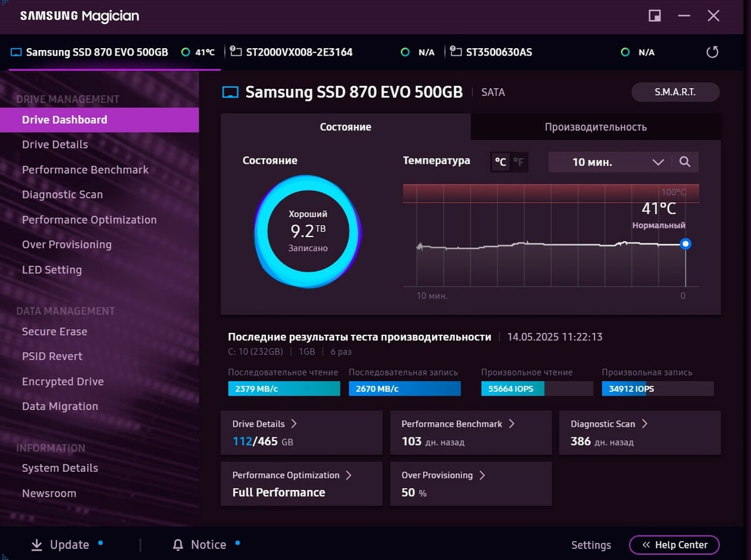Image resolution: width=751 pixels, height=560 pixels.
Task: Click the blue temperature graph marker
Action: 685,244
